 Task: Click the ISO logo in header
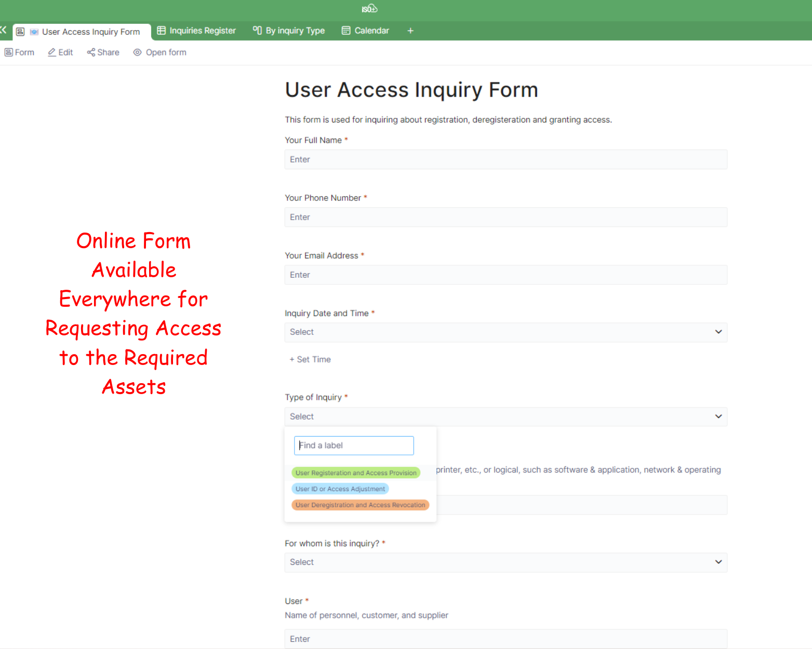pyautogui.click(x=369, y=9)
